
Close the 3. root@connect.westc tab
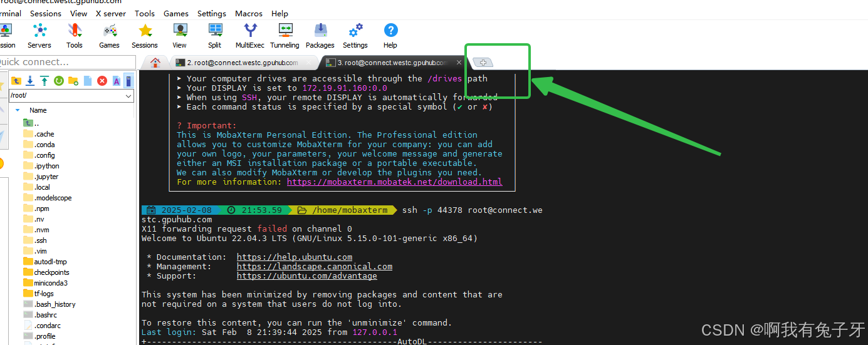(459, 63)
